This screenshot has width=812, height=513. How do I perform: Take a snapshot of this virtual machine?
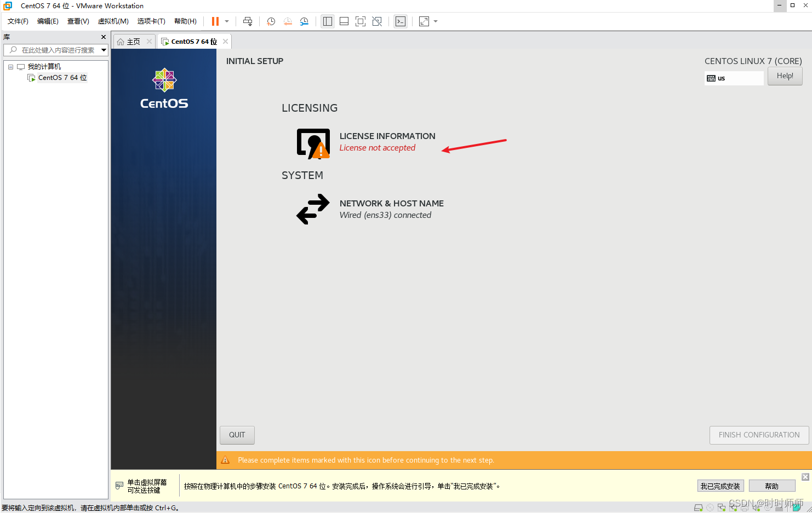coord(271,21)
